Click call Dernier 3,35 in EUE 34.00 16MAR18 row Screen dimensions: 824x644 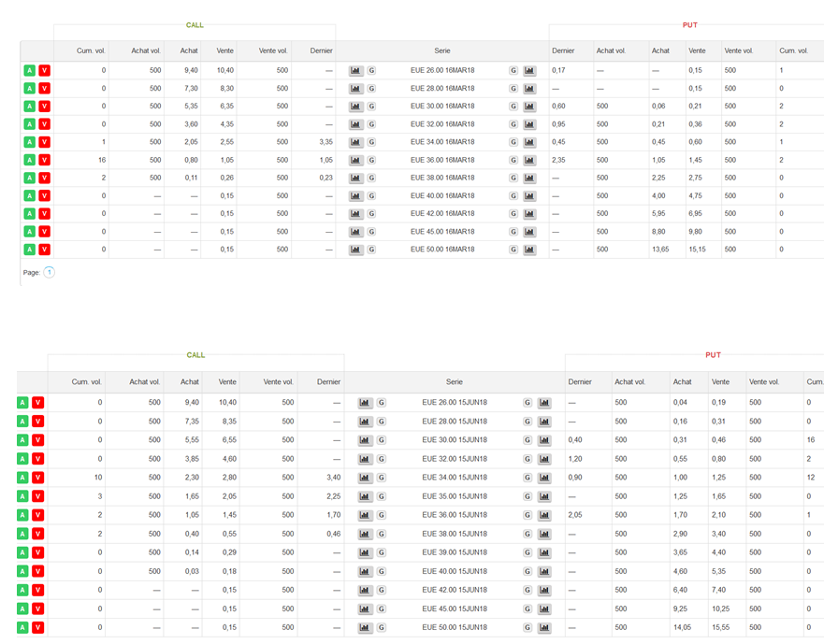point(325,142)
